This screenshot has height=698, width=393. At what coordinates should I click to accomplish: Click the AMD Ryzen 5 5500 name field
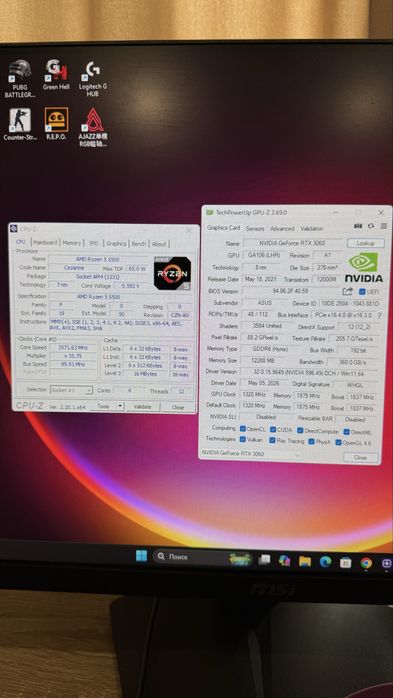coord(97,259)
